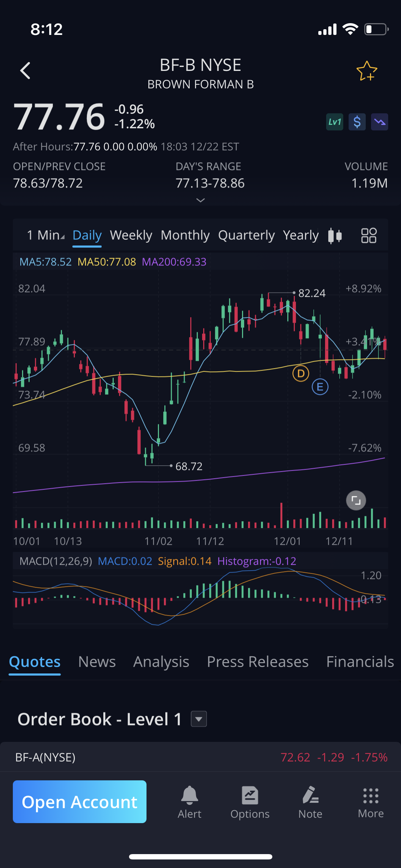Tap the purple downtrend chart icon
This screenshot has height=868, width=401.
[x=379, y=122]
